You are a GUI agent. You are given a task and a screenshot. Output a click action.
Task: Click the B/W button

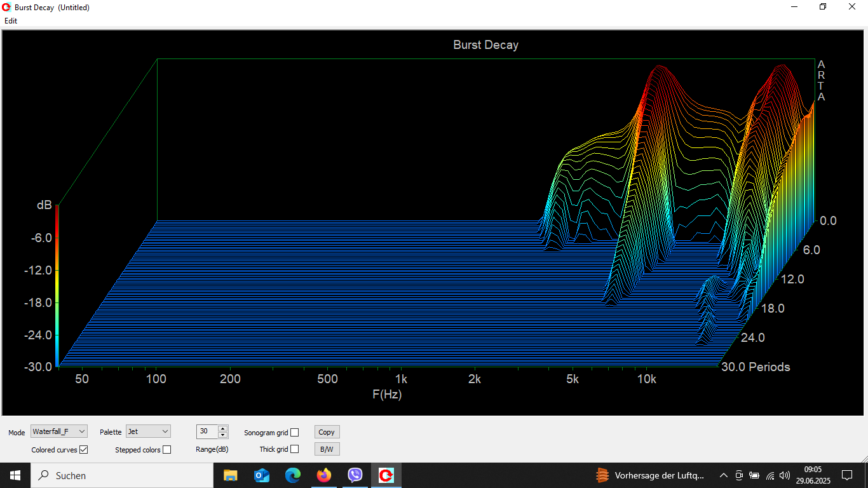coord(327,449)
